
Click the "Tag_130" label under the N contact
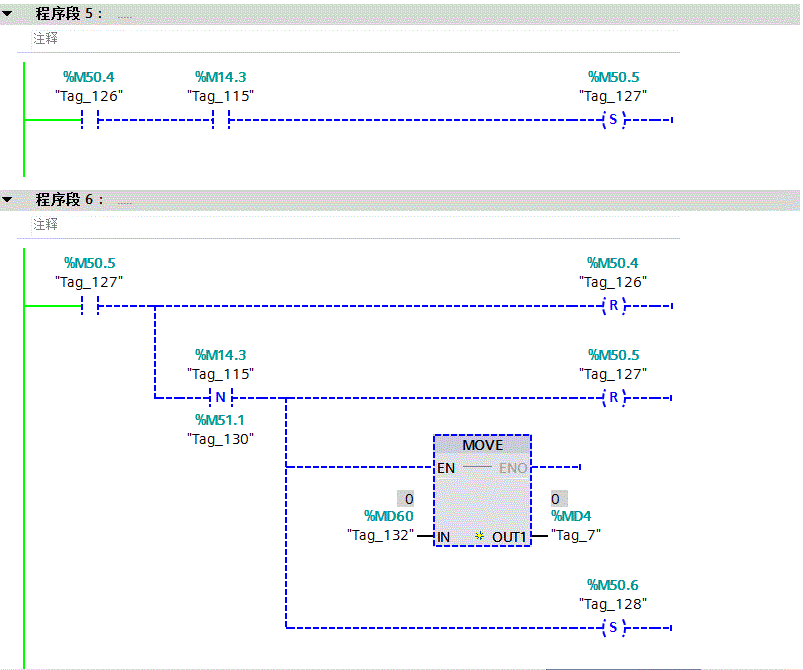tap(221, 439)
